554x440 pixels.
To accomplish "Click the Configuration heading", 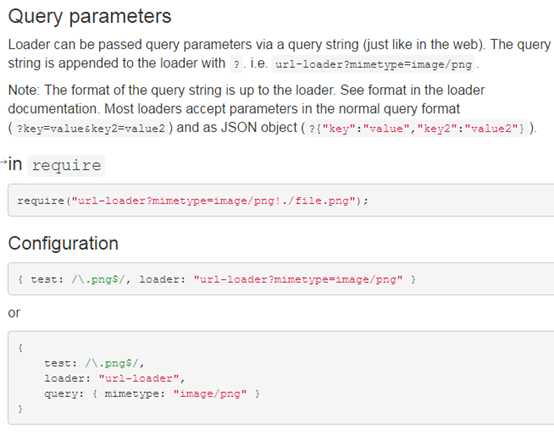I will tap(63, 244).
